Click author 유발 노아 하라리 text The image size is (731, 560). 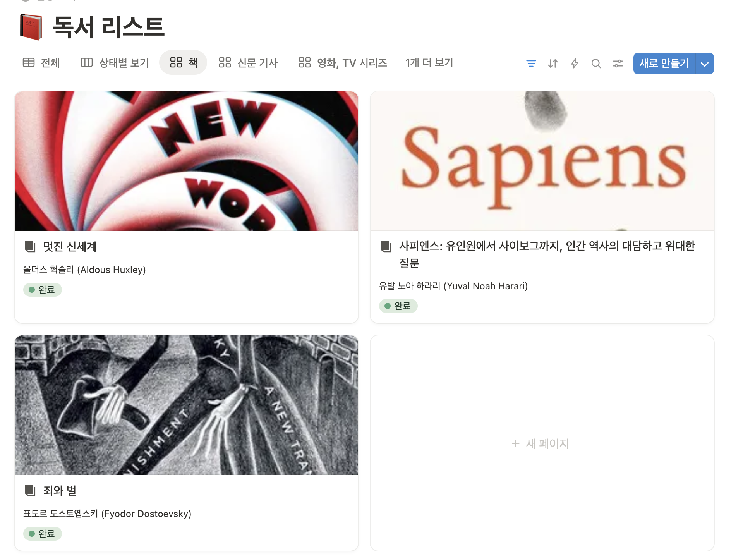tap(453, 286)
